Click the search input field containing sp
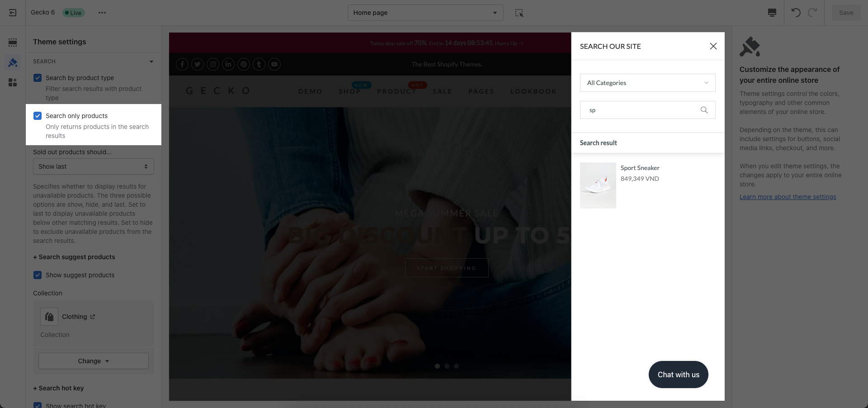Viewport: 868px width, 408px height. (647, 110)
